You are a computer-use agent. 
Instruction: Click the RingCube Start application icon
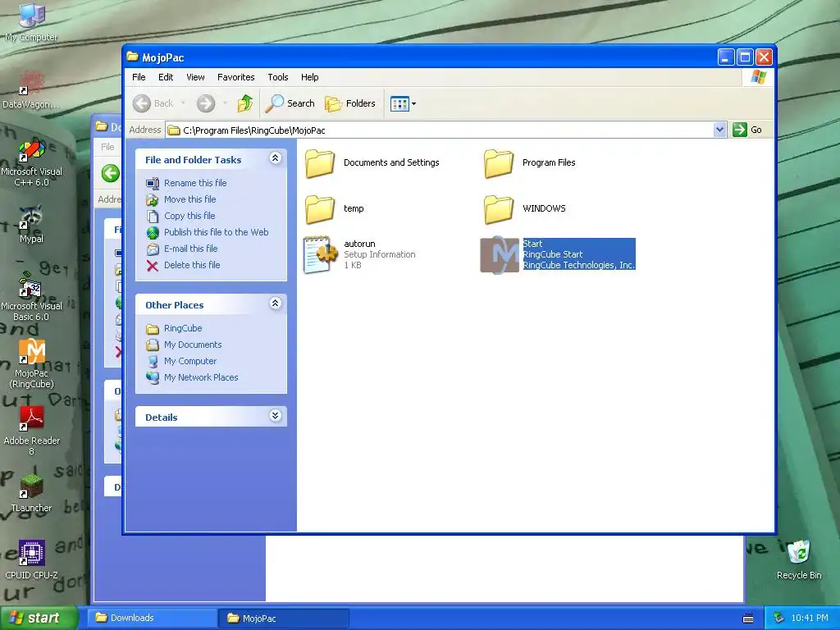tap(500, 255)
